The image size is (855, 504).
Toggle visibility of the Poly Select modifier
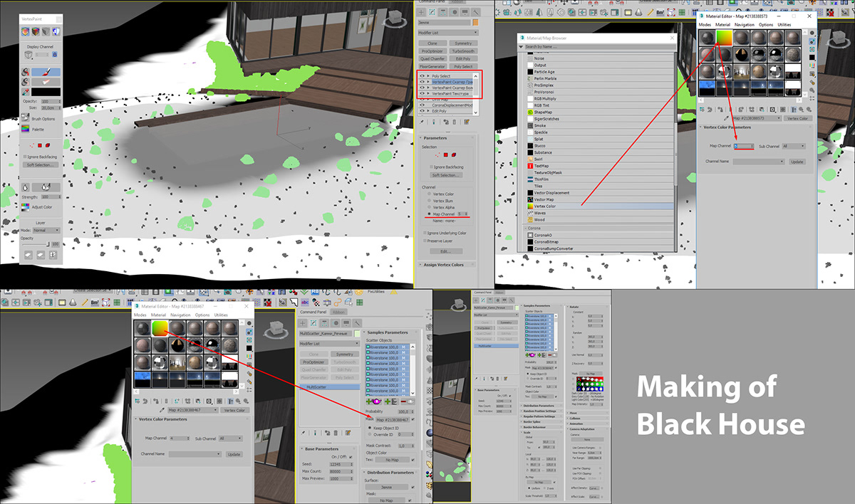[423, 75]
